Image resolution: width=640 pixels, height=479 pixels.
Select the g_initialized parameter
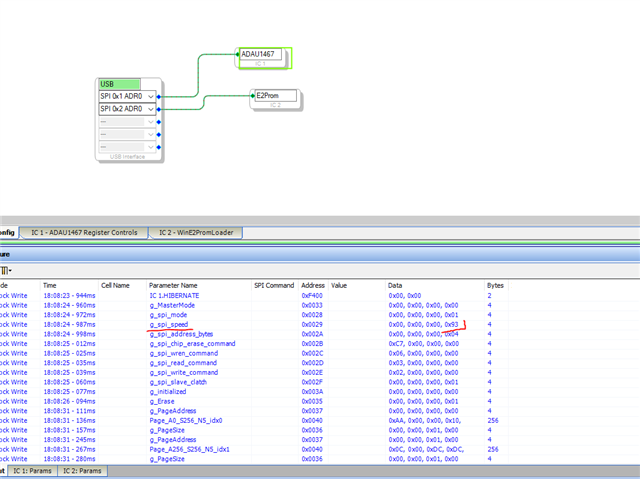tap(168, 392)
